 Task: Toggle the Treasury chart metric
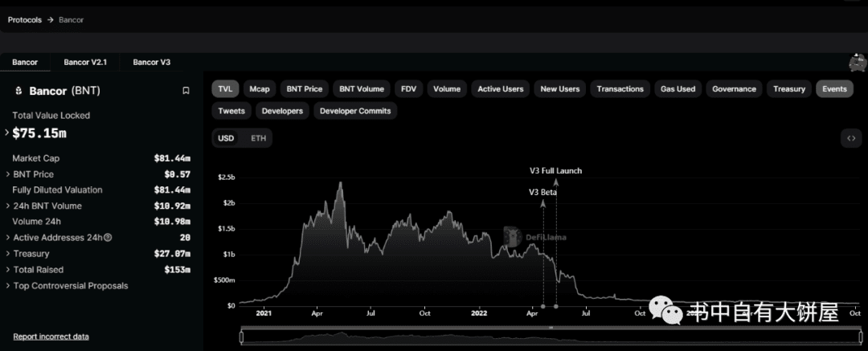[x=789, y=88]
